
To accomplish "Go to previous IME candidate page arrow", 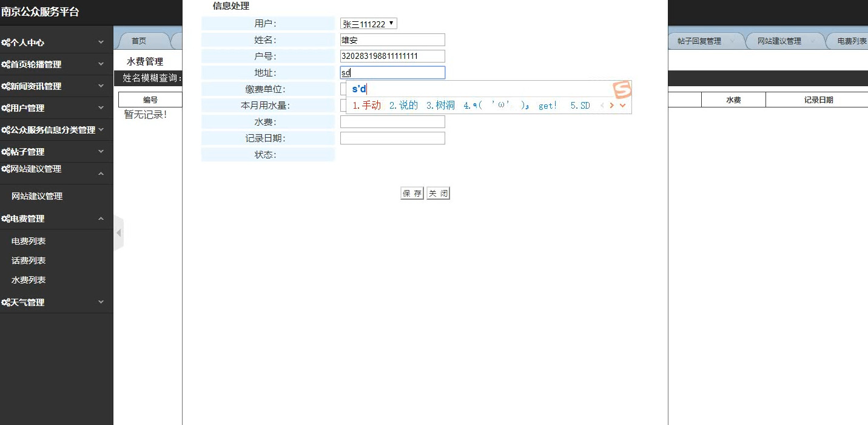I will pos(602,106).
